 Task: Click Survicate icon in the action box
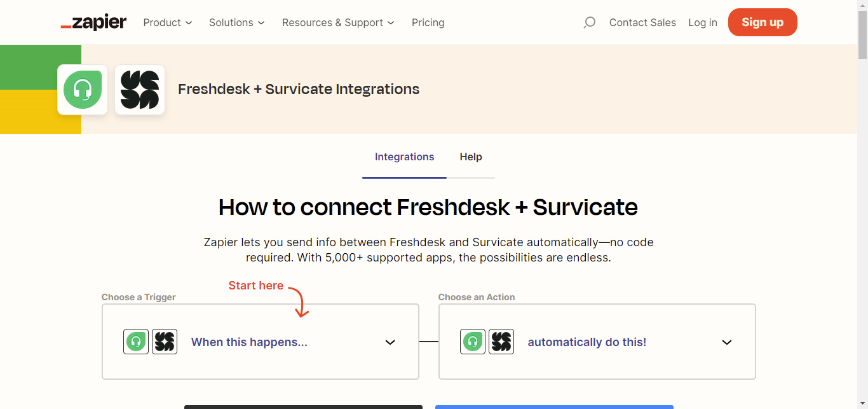pos(501,342)
